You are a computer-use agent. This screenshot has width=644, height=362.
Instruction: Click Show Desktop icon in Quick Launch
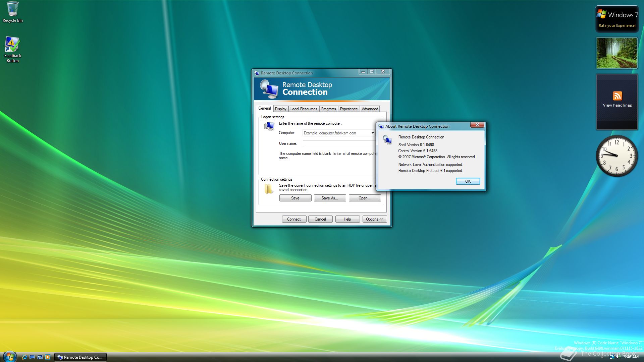point(32,357)
